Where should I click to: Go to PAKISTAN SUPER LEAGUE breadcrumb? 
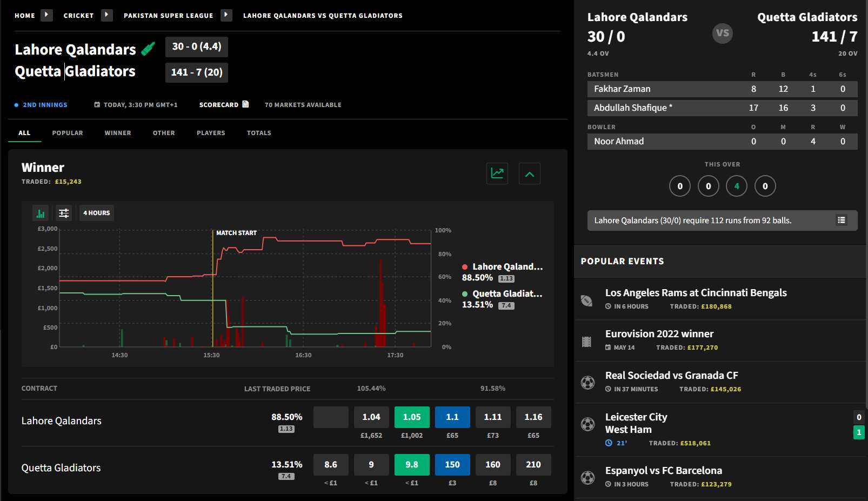pos(169,16)
